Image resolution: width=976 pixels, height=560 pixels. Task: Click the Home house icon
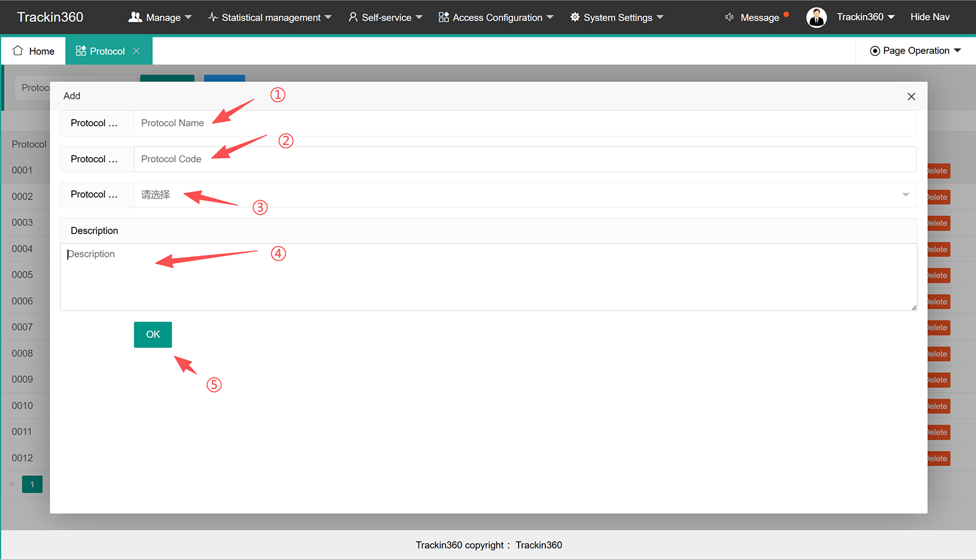18,51
